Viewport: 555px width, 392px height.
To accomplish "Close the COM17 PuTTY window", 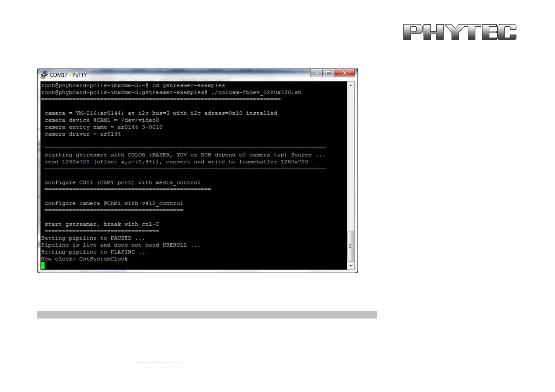I will pos(344,73).
